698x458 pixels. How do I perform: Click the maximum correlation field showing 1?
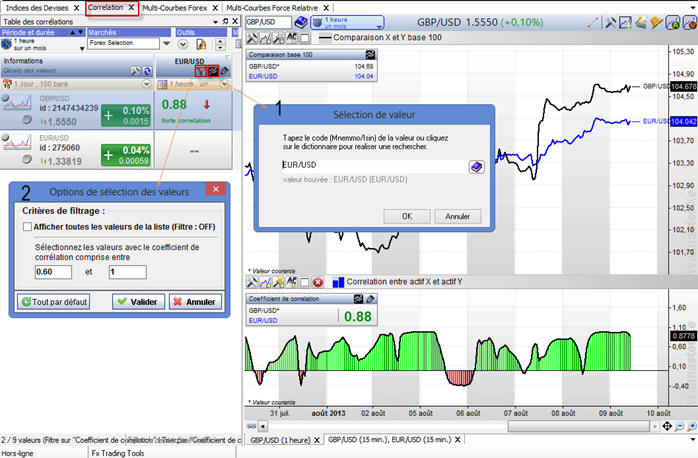pyautogui.click(x=127, y=272)
